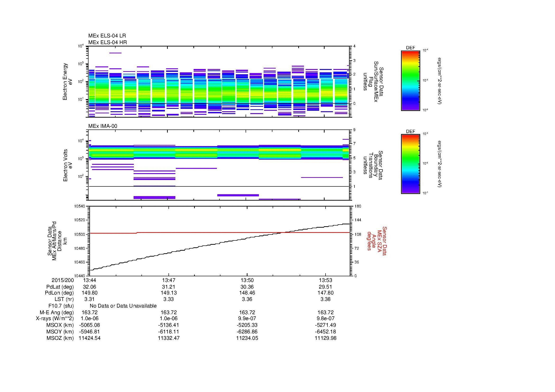The image size is (555, 392).
Task: Click the 'MSOZ (km)' row label
Action: tap(60, 338)
